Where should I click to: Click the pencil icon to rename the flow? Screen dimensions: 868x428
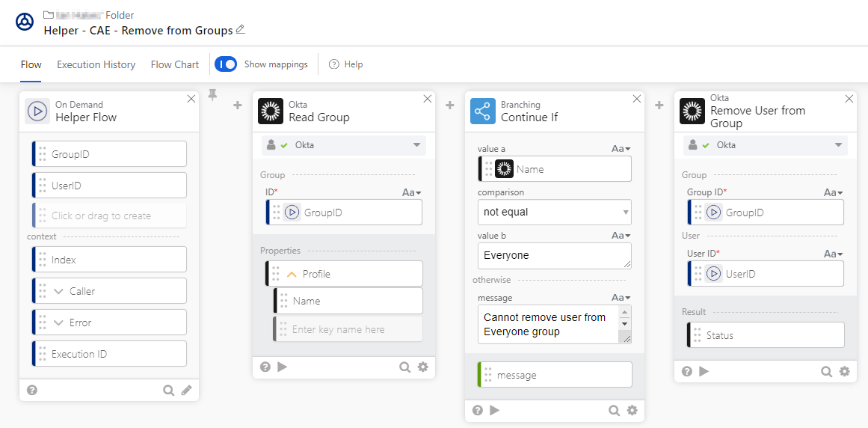[240, 30]
